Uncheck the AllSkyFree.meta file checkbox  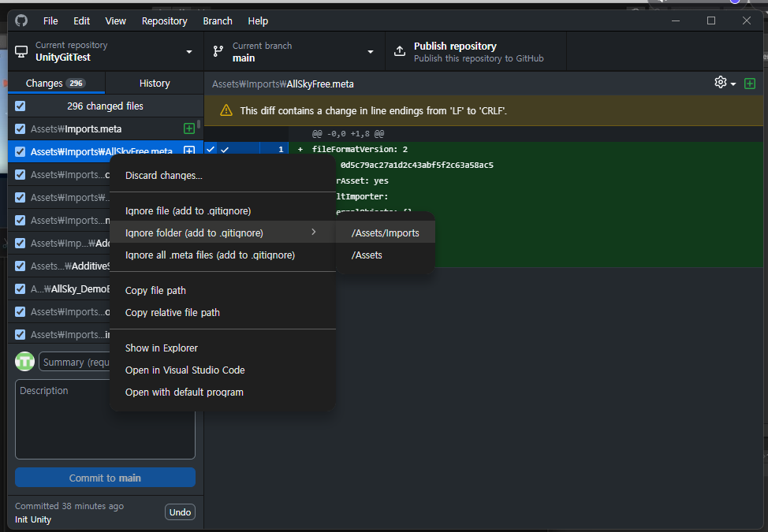pos(20,152)
